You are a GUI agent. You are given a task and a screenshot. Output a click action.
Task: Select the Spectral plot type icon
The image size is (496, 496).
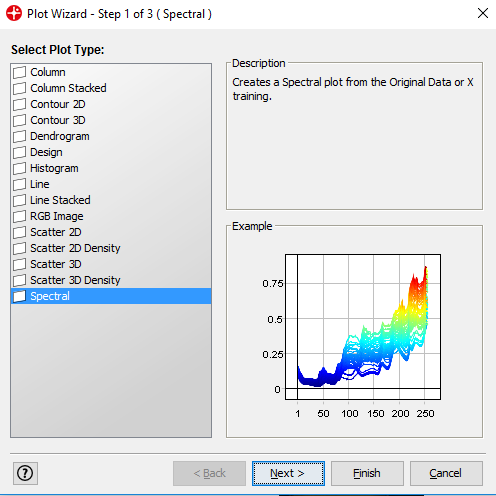[19, 296]
